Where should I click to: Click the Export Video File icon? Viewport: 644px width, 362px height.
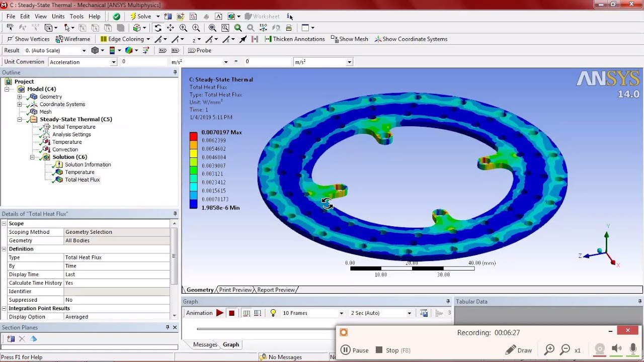click(x=424, y=313)
